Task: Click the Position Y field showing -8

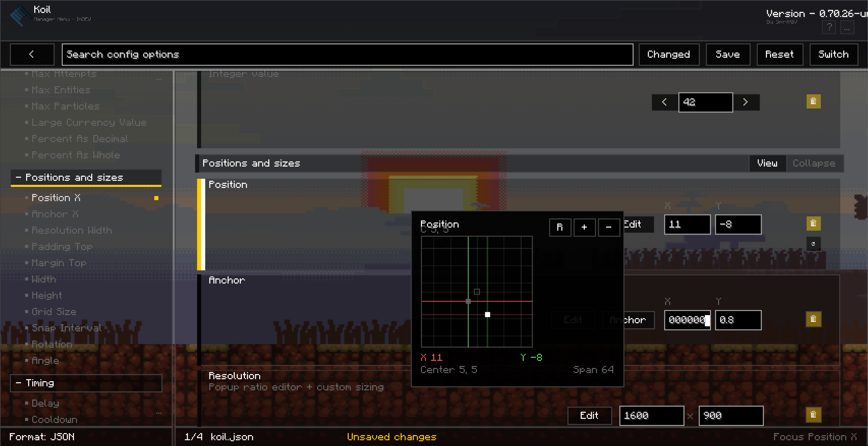Action: (x=738, y=224)
